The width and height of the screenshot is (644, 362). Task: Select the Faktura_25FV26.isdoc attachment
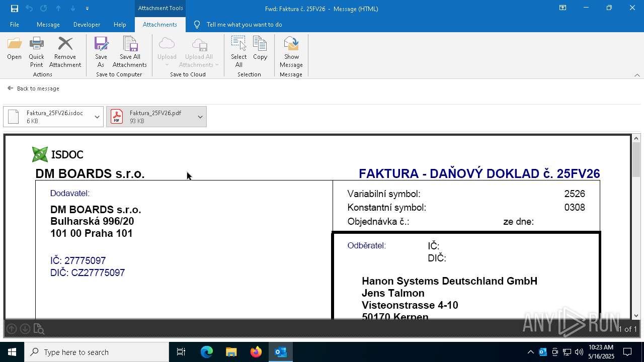[47, 117]
